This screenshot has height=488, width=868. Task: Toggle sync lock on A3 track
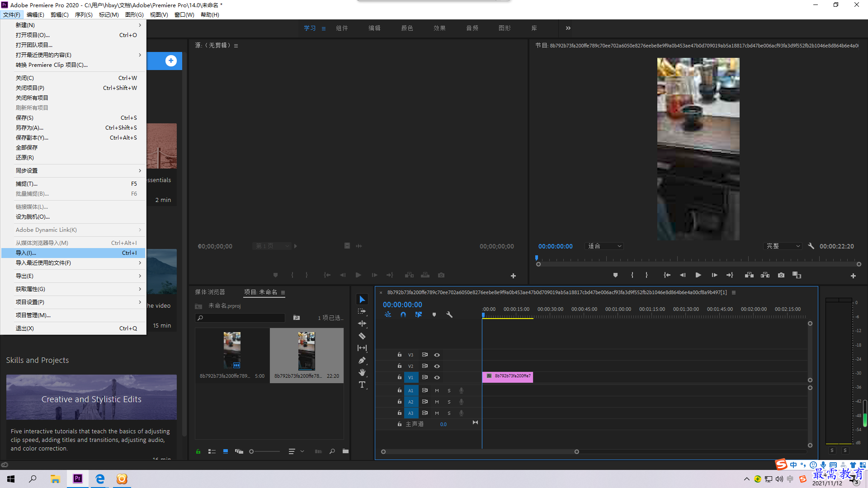coord(425,413)
